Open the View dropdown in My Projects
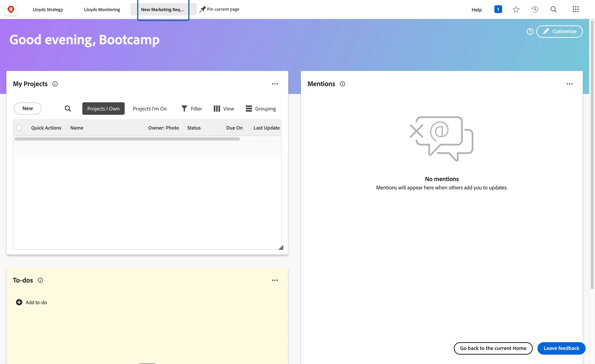Screen dimensions: 595x364 point(224,109)
